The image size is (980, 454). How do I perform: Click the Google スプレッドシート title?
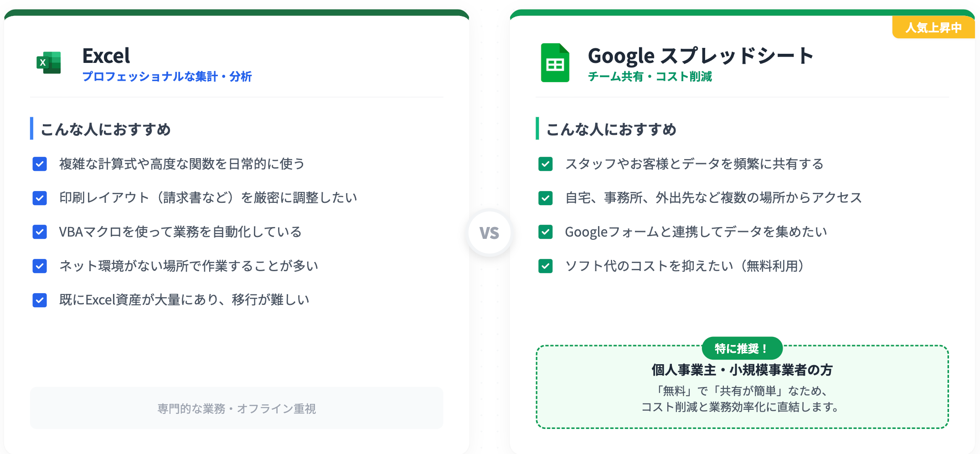tap(701, 56)
